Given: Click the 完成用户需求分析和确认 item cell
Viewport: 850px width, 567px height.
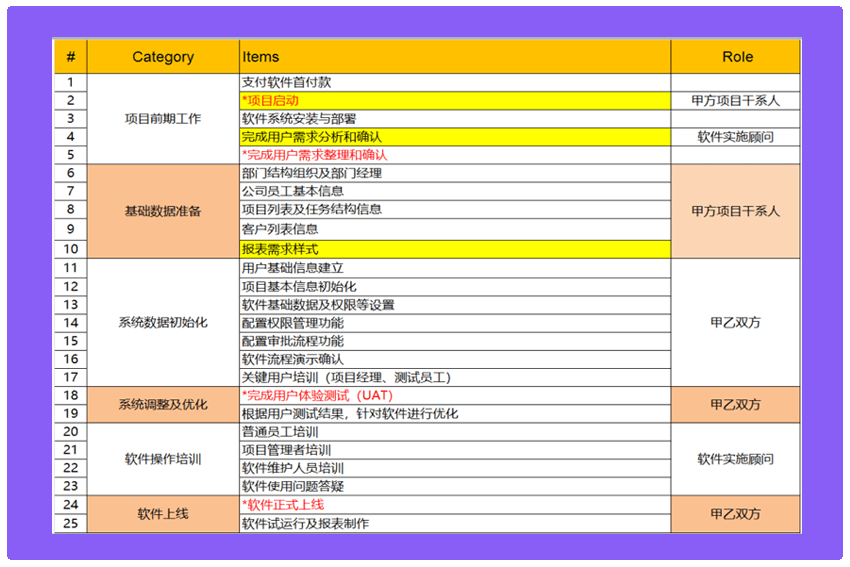Looking at the screenshot, I should click(x=454, y=136).
